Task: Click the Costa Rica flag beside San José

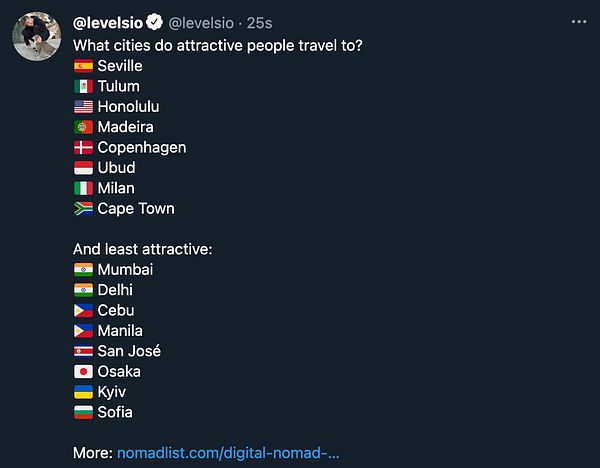Action: pyautogui.click(x=83, y=351)
